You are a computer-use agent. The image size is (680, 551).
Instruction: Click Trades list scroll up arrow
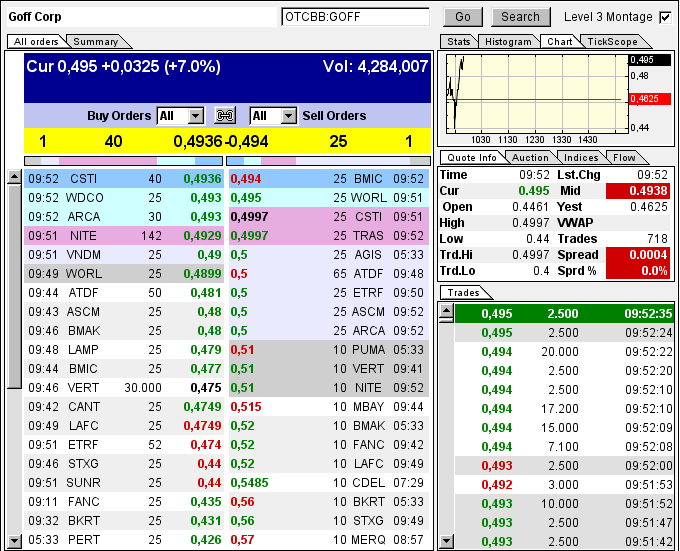pos(446,311)
